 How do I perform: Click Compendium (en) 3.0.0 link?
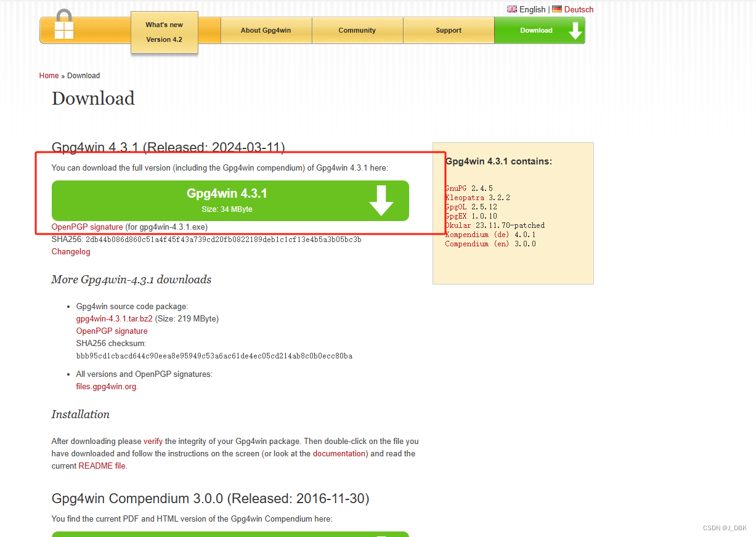[490, 244]
